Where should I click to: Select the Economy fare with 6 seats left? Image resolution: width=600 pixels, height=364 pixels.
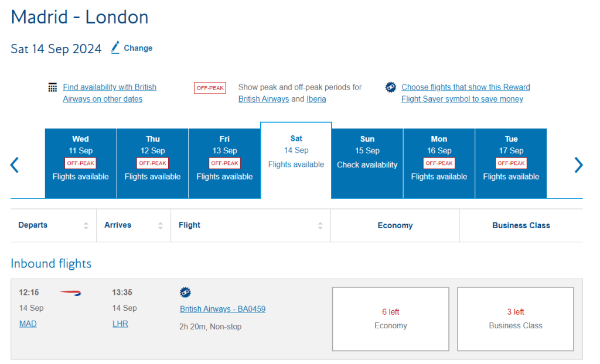(390, 318)
